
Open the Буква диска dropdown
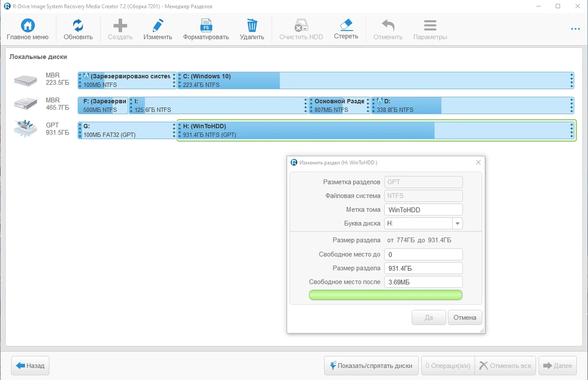[457, 223]
